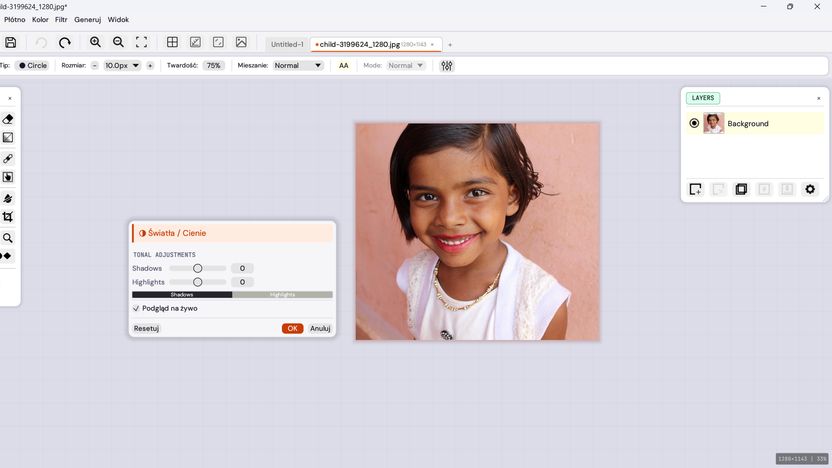Click the resize image icon in toolbar

coord(195,42)
